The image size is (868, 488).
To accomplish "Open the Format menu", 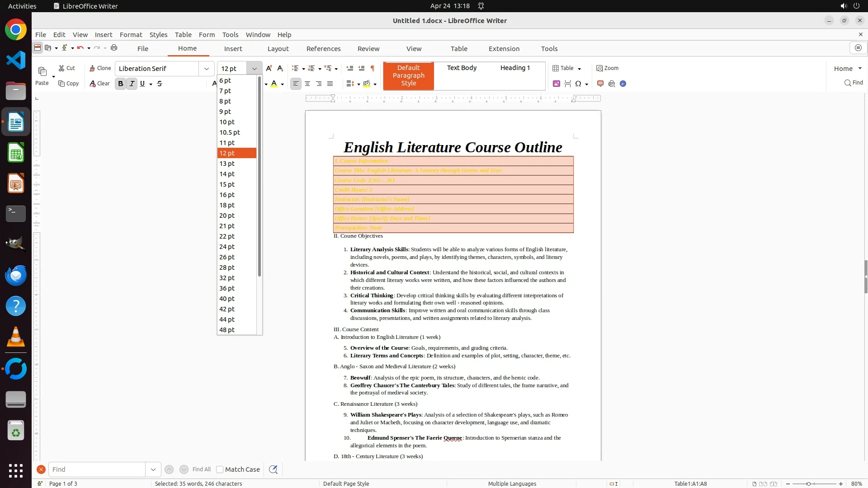I will pos(131,35).
